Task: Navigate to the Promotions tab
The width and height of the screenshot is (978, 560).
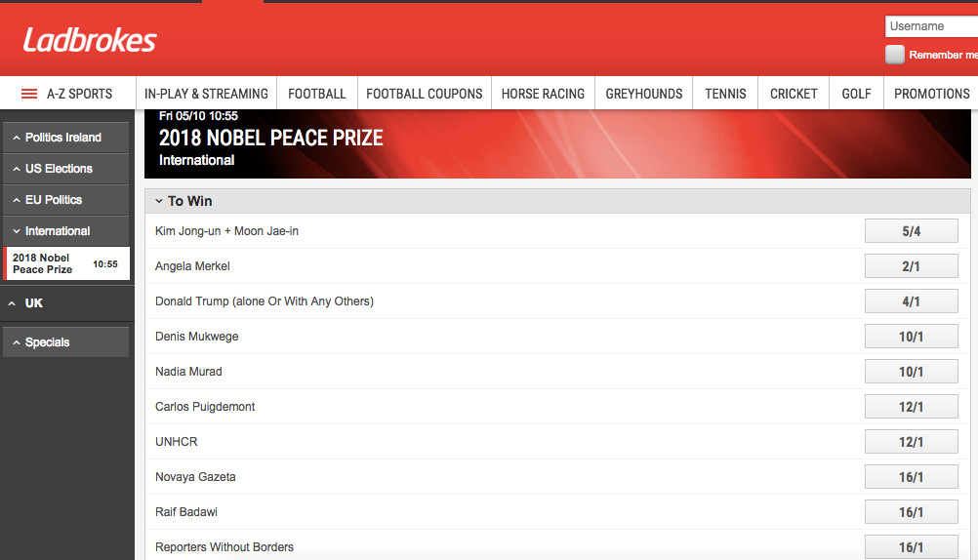Action: click(931, 94)
